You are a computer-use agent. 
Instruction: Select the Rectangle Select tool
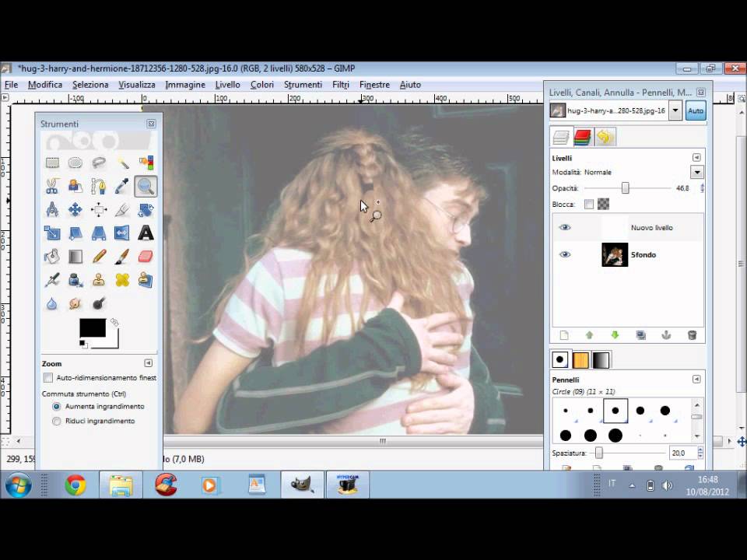[52, 163]
